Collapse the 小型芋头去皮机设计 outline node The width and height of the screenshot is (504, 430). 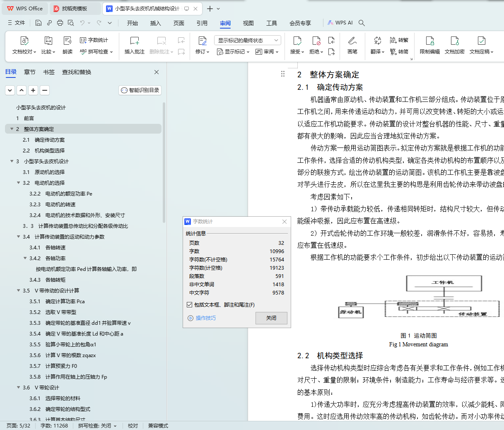click(x=12, y=161)
